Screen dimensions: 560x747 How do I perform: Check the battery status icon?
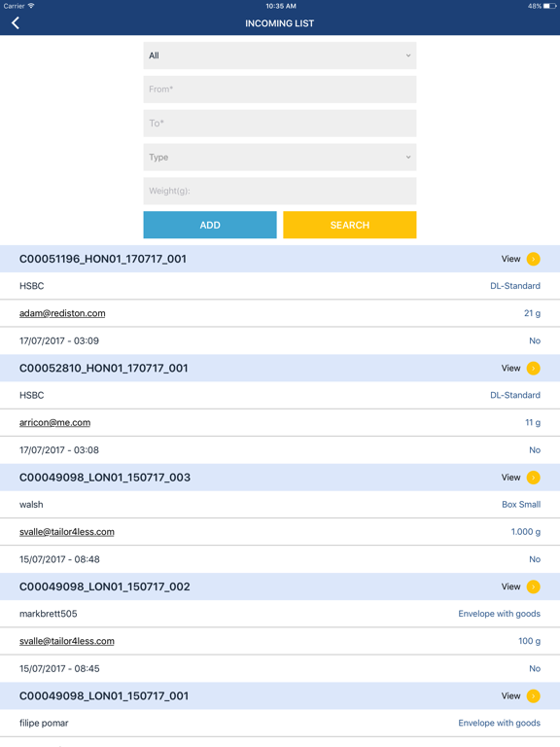tap(549, 6)
